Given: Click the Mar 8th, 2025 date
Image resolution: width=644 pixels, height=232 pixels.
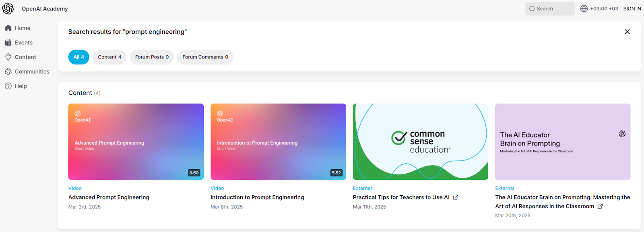Looking at the screenshot, I should pos(227,207).
